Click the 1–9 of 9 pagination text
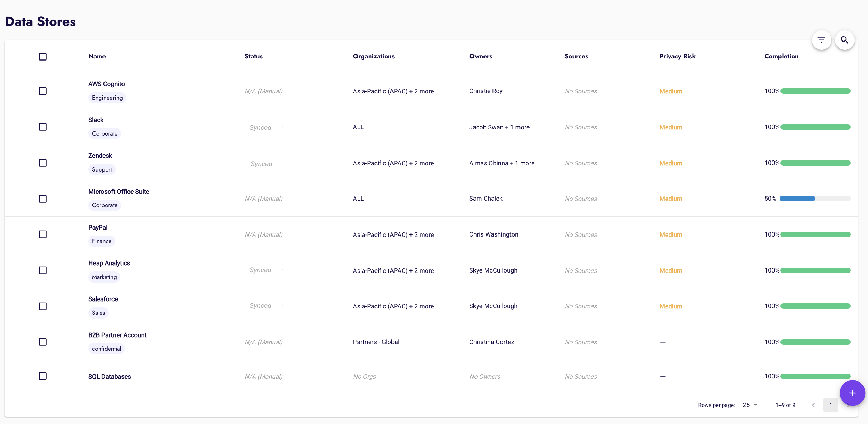The image size is (868, 424). [x=785, y=405]
